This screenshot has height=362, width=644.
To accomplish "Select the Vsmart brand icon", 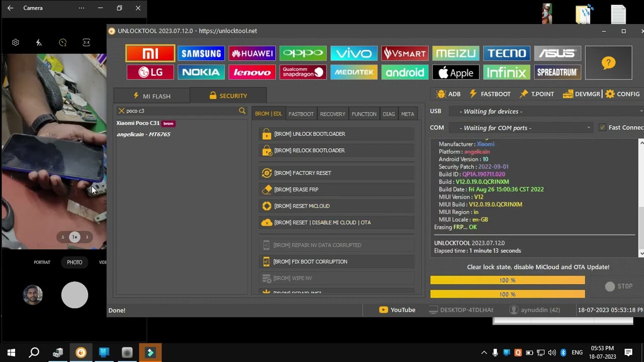I will 405,53.
